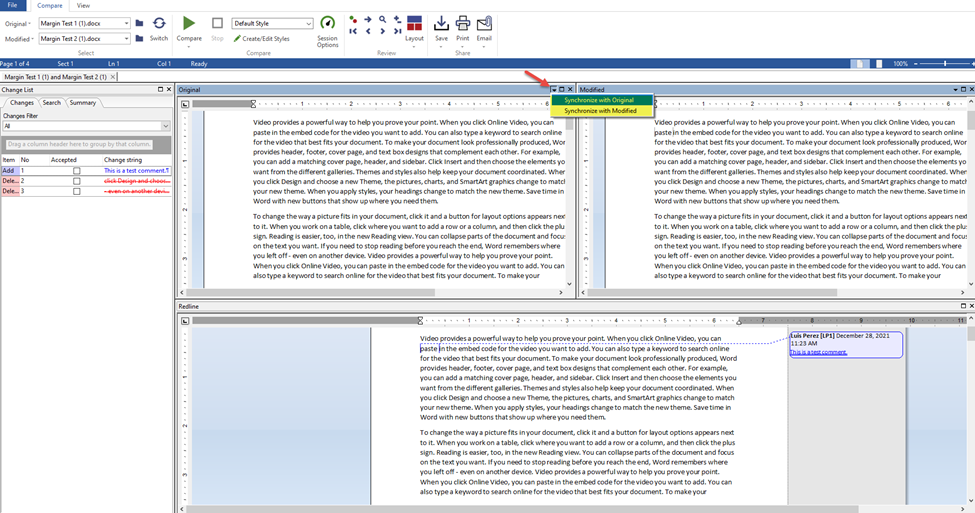The image size is (975, 513).
Task: Click zoom out minus button
Action: [915, 63]
